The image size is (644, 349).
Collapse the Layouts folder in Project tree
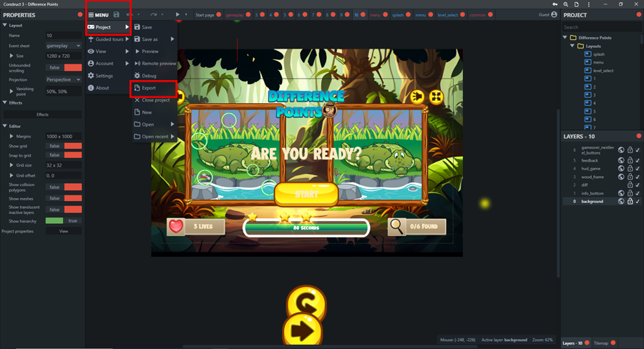tap(572, 46)
